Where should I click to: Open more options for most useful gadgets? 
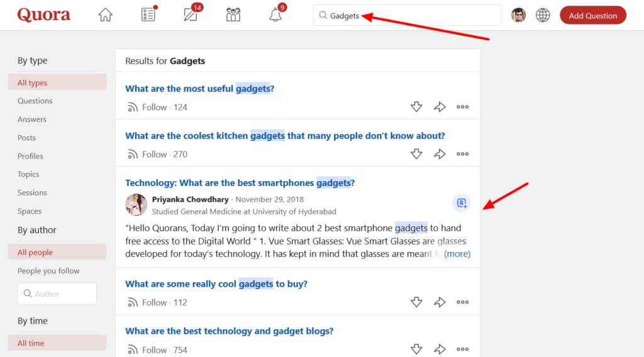point(462,107)
